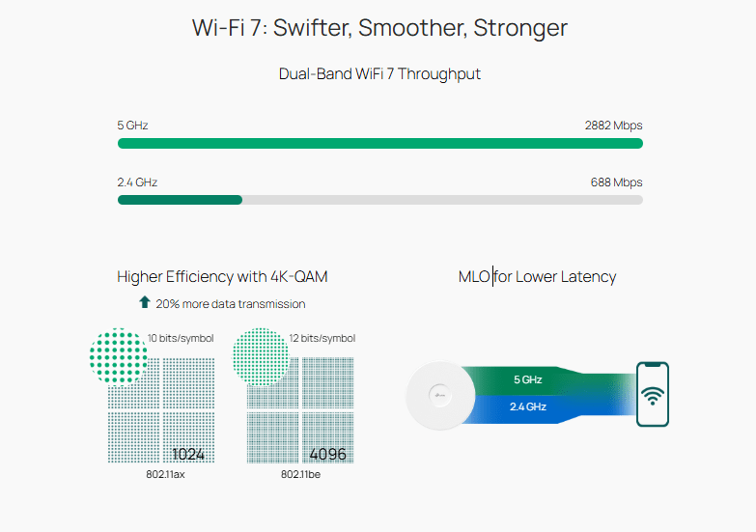Click the blue 2.4 GHz stream band

click(529, 406)
